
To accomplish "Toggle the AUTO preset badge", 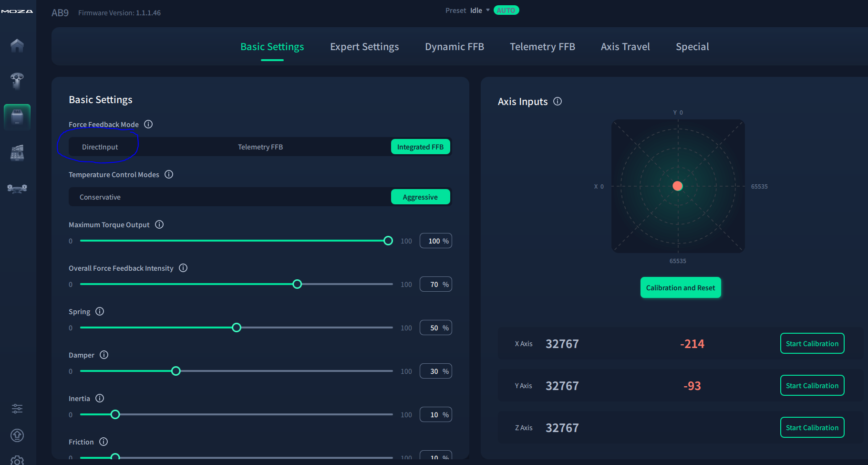I will [x=506, y=11].
